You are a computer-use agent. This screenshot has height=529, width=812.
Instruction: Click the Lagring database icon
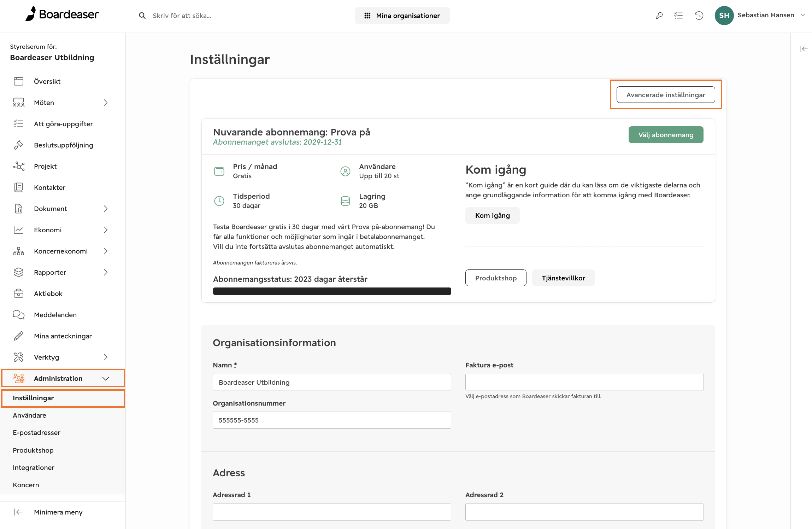click(345, 201)
